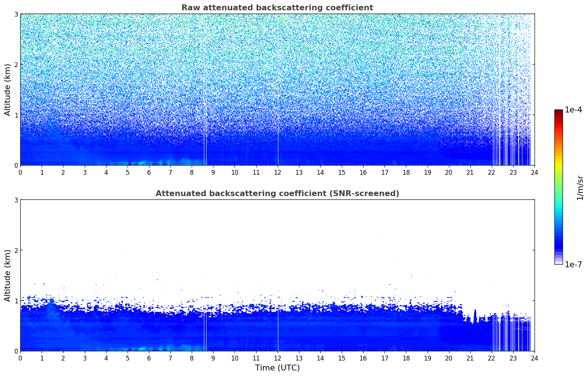Click the 0 hour tick on the lower time axis
Viewport: 588px width, 376px height.
tap(20, 358)
